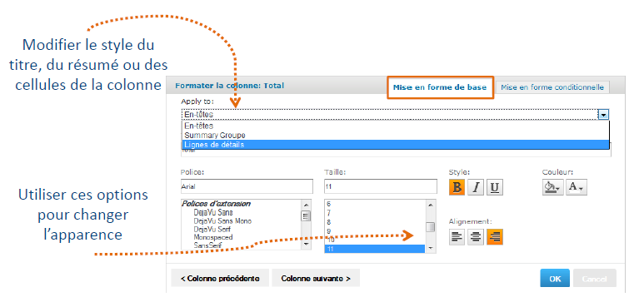The height and width of the screenshot is (302, 644).
Task: Select font size 7
Action: point(374,213)
